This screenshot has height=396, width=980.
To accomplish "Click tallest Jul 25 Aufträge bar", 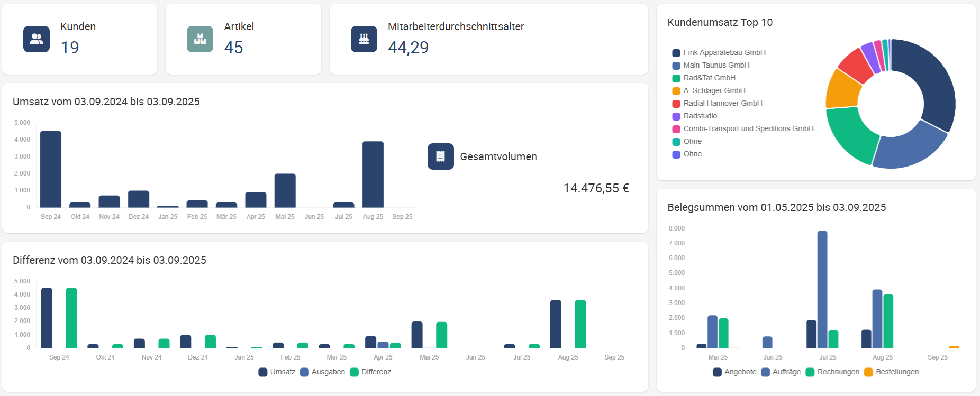I will [x=822, y=289].
